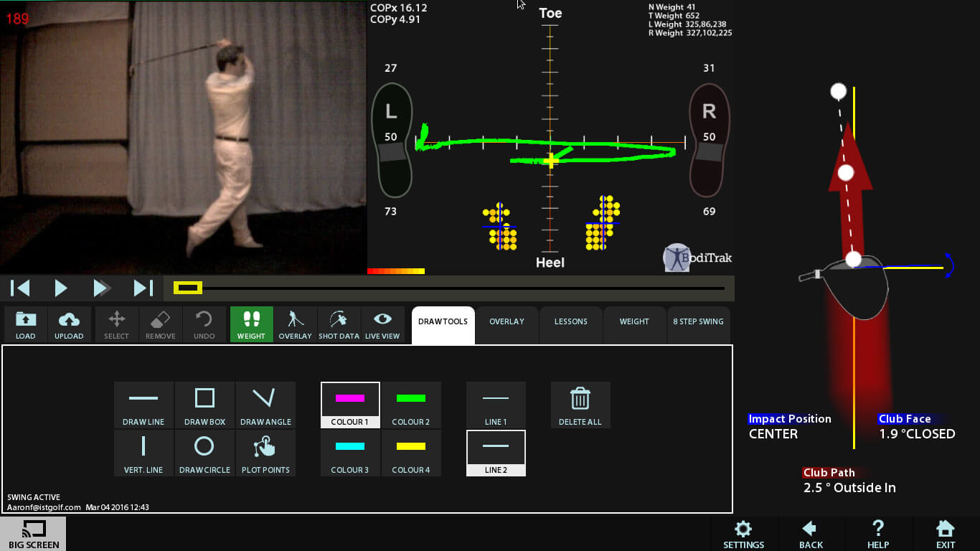Select the Draw Box tool

(204, 405)
